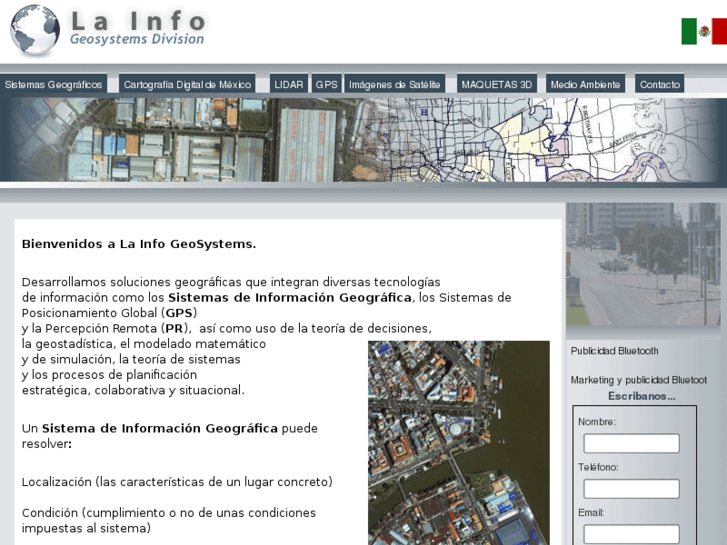Follow the Publicidad Bluetooth link
Viewport: 727px width, 545px height.
point(614,351)
